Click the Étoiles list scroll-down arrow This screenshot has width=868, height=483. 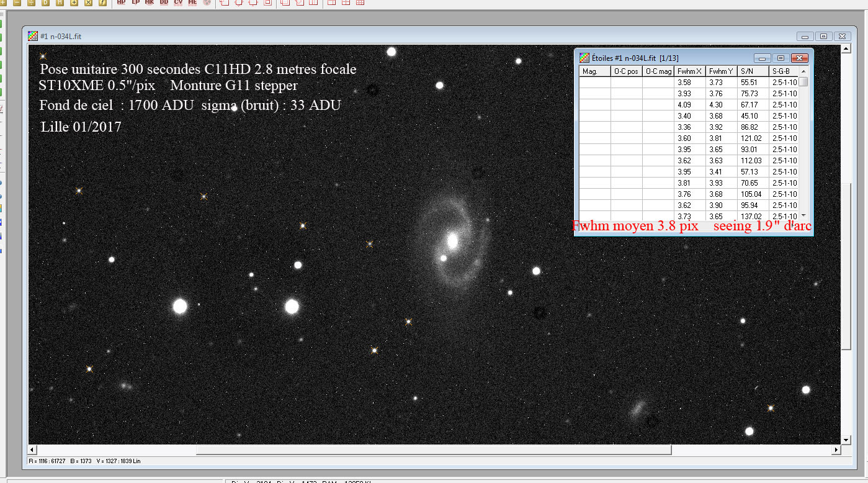pos(804,215)
